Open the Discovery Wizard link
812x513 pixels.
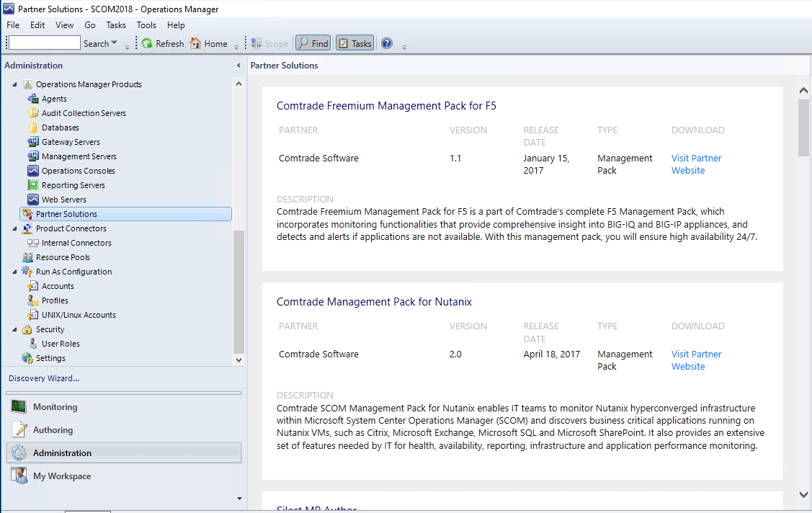44,378
